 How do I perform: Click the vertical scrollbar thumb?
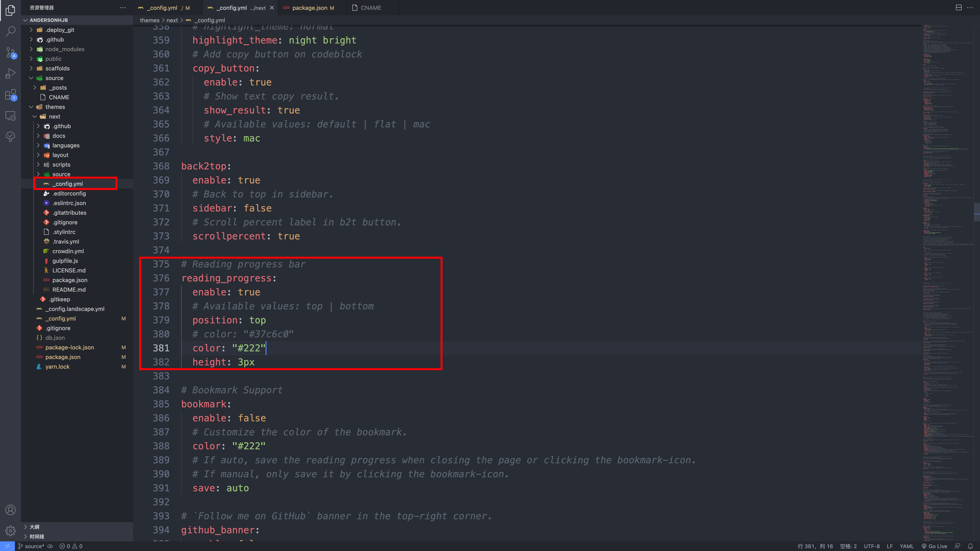pyautogui.click(x=977, y=212)
